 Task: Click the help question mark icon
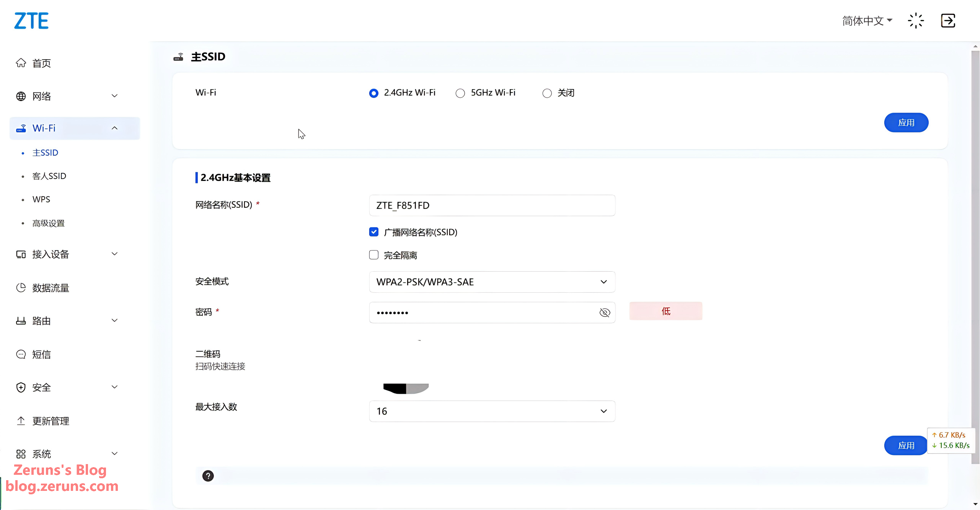tap(208, 476)
